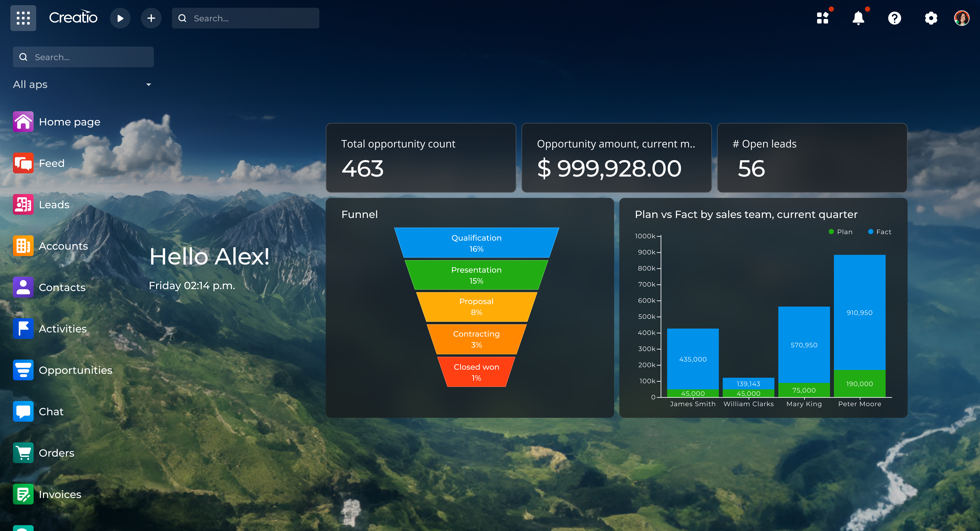Go to the Invoices section
Screen dimensions: 980x531
pos(60,494)
